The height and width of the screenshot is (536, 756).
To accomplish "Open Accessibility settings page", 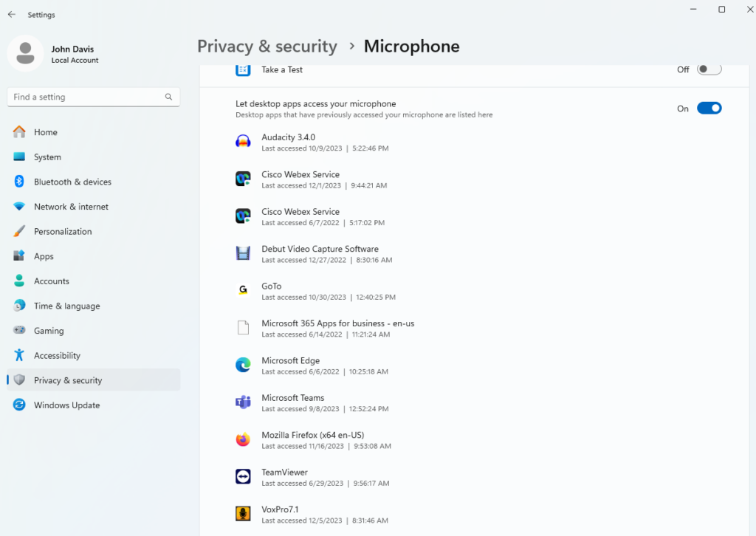I will tap(57, 356).
